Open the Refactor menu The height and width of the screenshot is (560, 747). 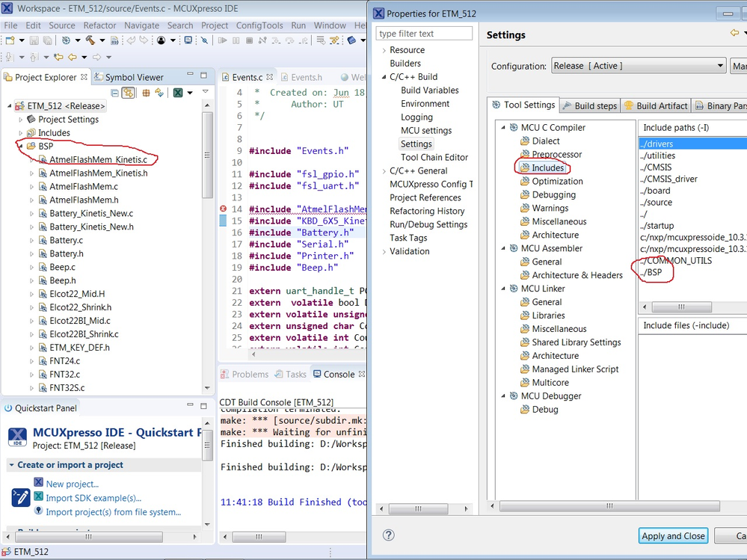(x=99, y=25)
